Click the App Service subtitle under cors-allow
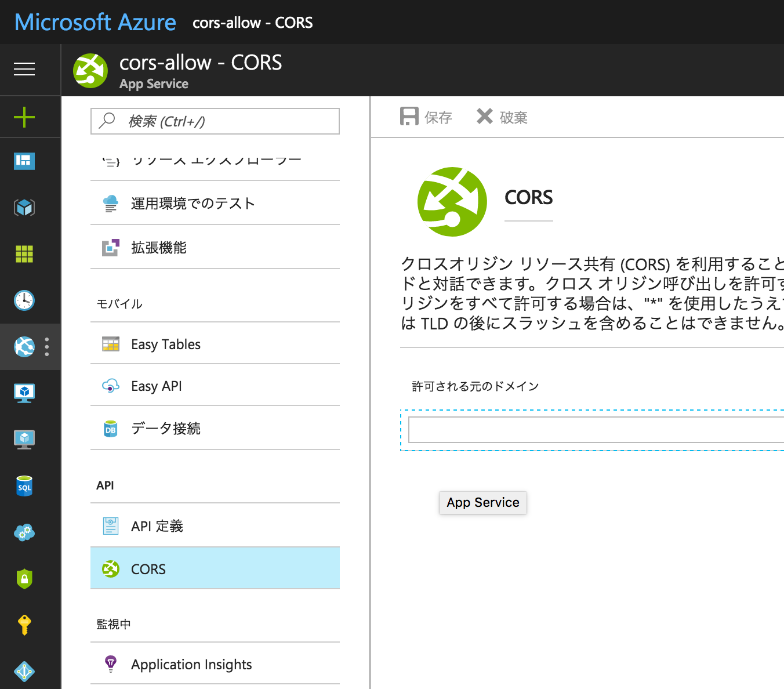Viewport: 784px width, 689px height. (x=154, y=84)
